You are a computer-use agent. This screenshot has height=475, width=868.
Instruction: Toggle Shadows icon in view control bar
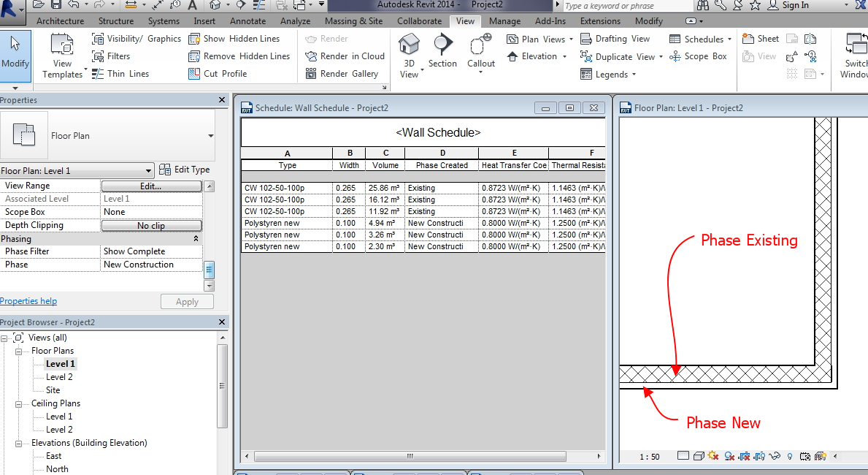click(729, 456)
